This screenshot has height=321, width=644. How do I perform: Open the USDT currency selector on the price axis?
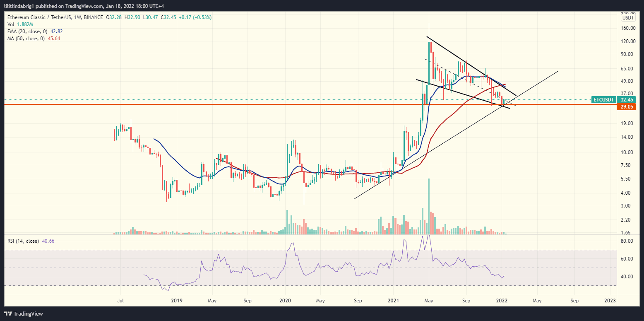coord(627,17)
